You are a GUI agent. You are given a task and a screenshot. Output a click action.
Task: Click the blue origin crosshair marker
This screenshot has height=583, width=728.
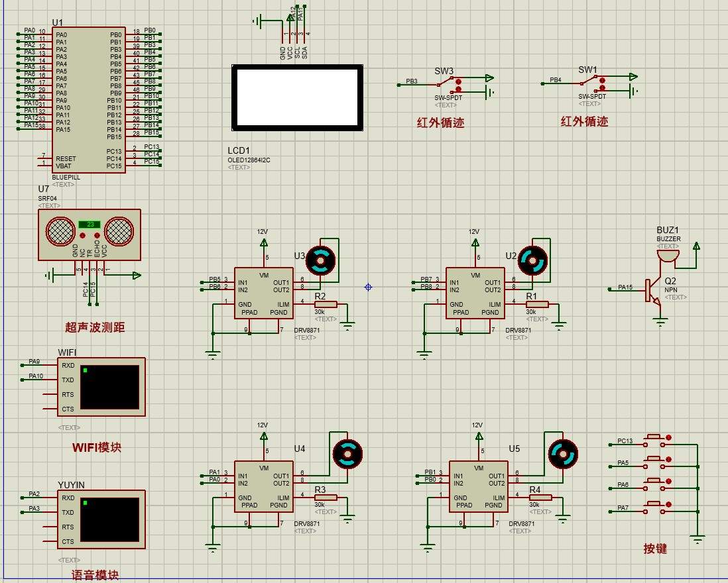(368, 287)
